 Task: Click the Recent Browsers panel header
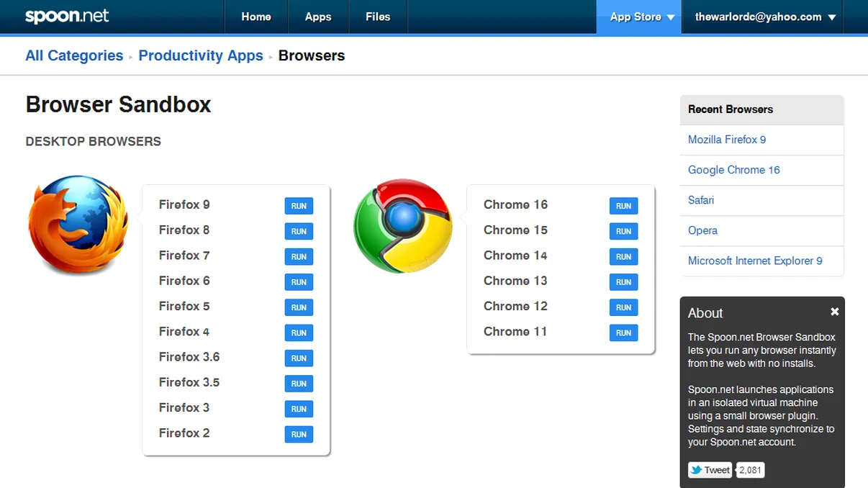coord(761,109)
